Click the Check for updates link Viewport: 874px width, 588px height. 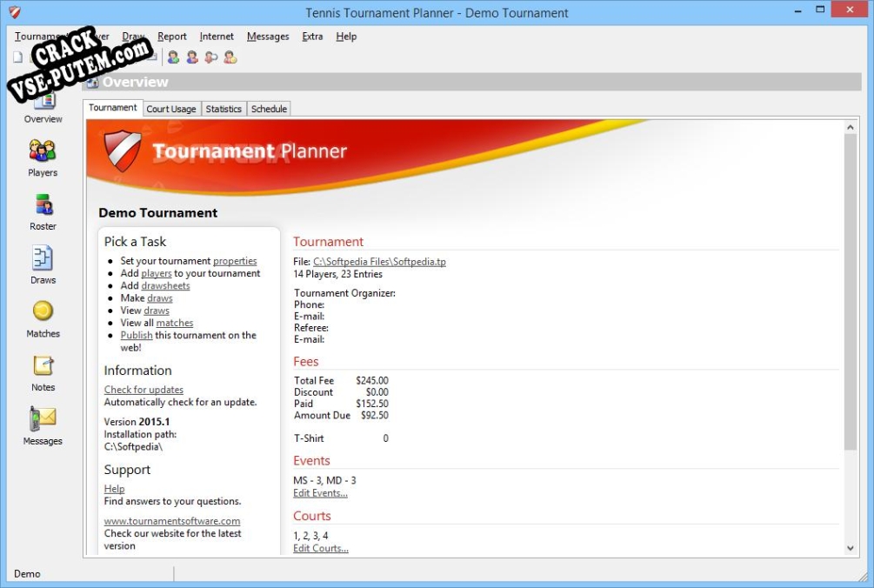pos(143,390)
